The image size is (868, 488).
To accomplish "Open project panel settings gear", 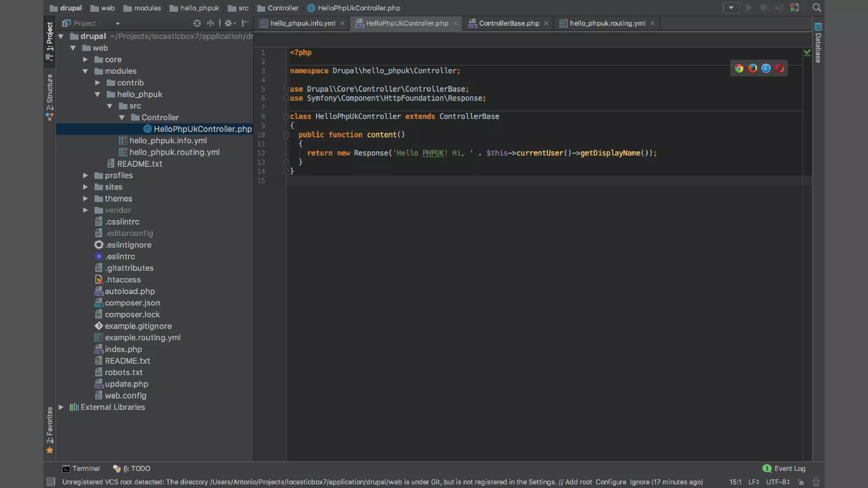I will [228, 23].
